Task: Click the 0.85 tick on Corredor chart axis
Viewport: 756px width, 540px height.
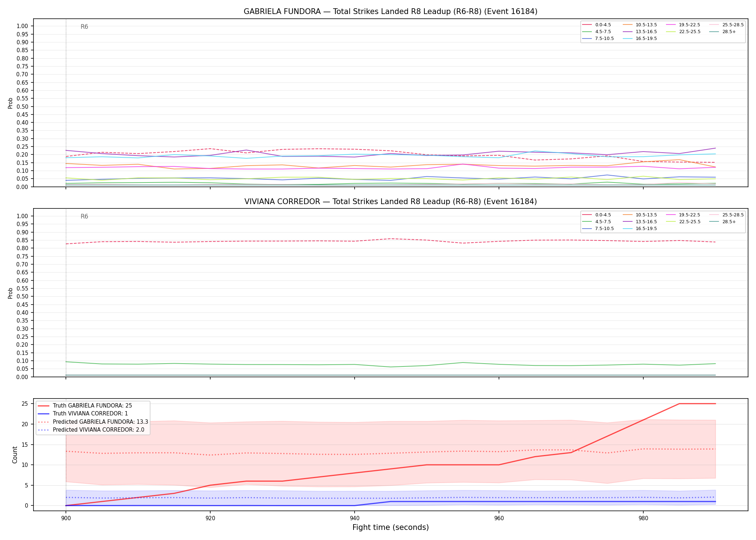Action: (x=22, y=240)
